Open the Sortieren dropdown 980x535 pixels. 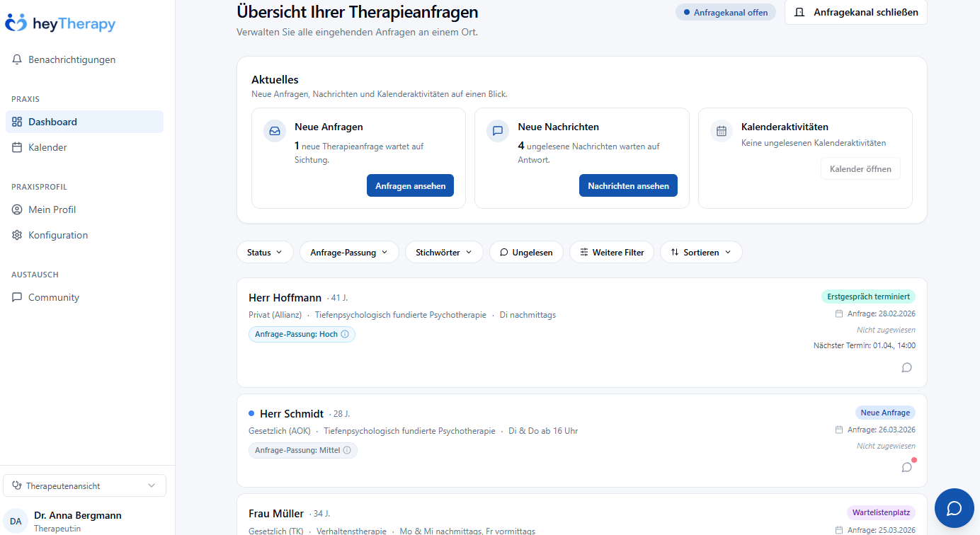(701, 252)
